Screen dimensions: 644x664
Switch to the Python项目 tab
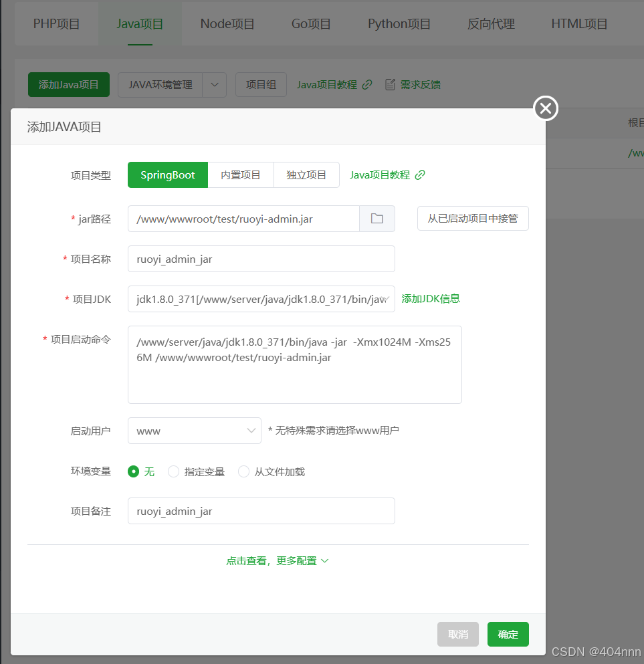399,23
